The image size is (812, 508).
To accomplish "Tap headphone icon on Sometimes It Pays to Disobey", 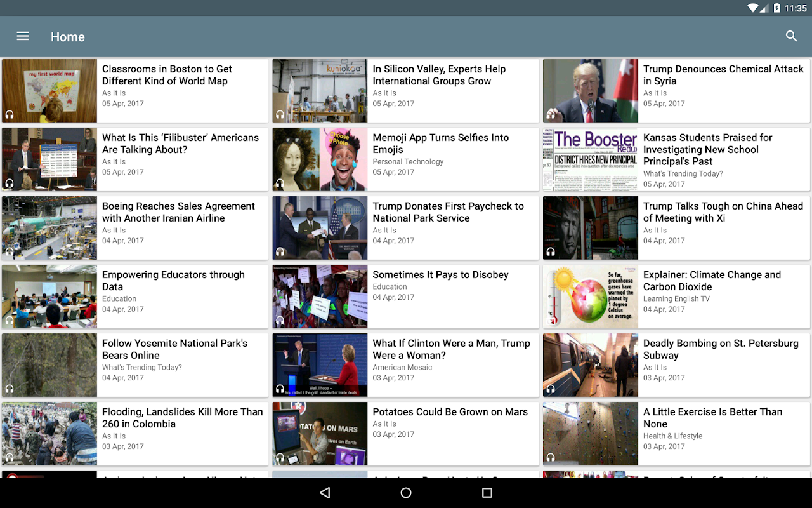I will tap(280, 321).
